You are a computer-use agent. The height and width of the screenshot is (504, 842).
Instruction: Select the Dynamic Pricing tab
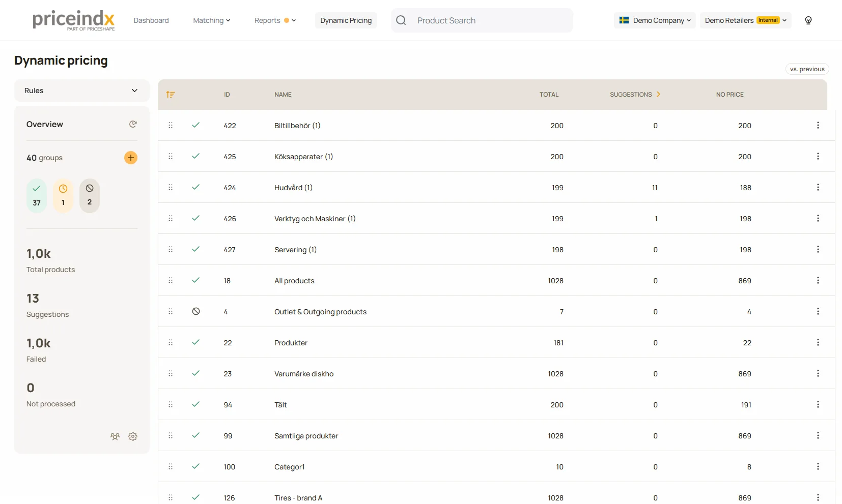point(346,20)
